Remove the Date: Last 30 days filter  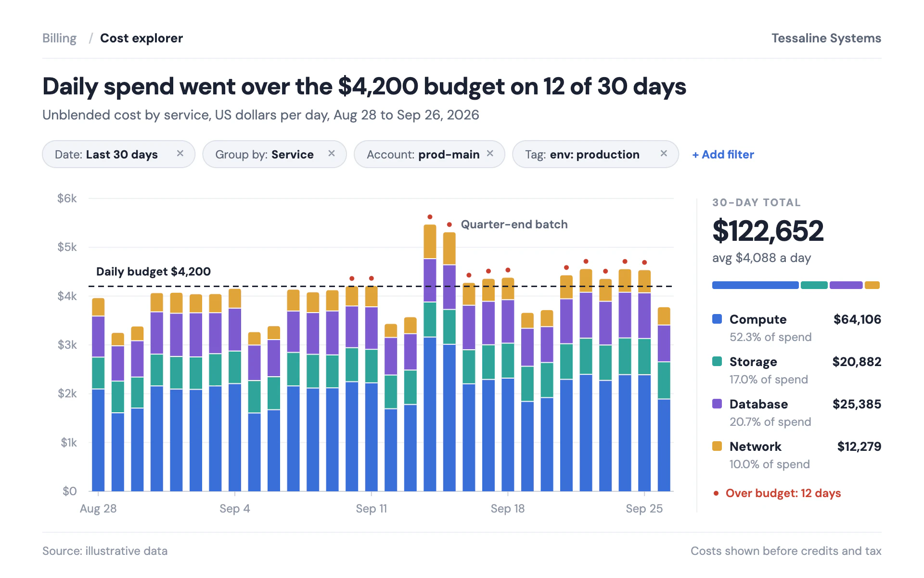coord(180,154)
